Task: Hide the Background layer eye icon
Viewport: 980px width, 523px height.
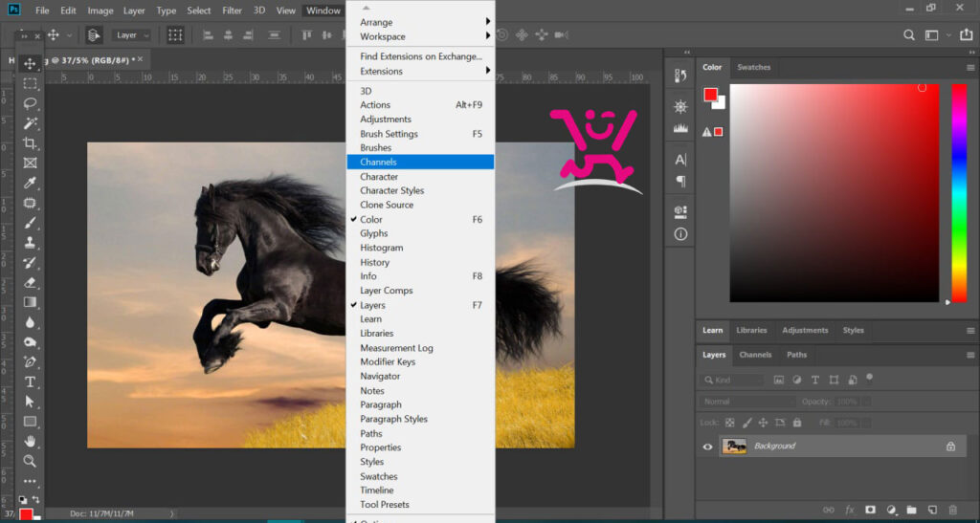Action: pos(707,447)
